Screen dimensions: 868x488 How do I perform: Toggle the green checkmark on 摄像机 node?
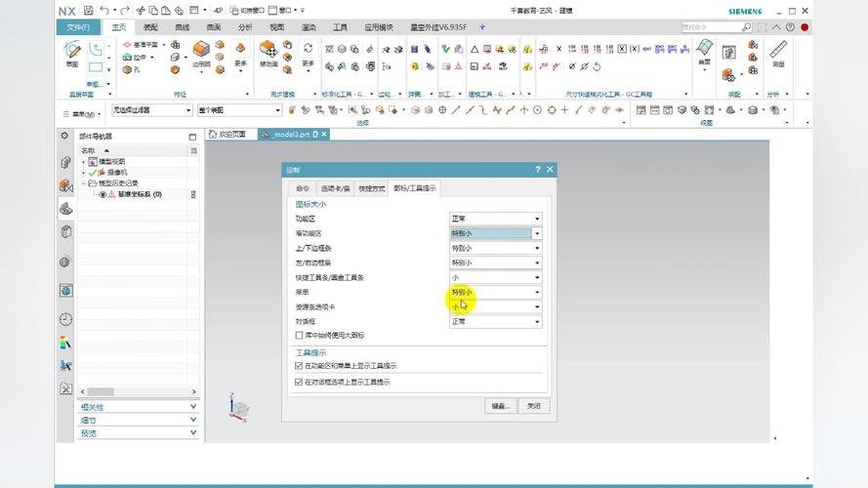[93, 173]
